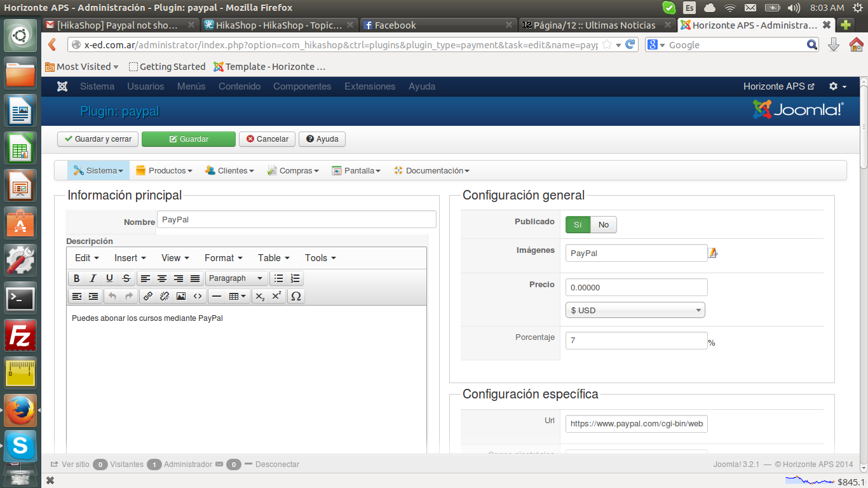Screen dimensions: 868x488
Task: Justify the description text
Action: [x=195, y=278]
